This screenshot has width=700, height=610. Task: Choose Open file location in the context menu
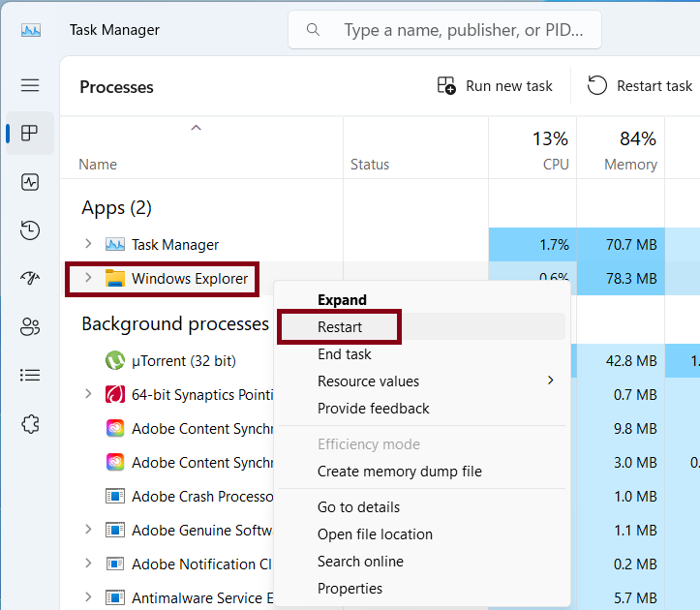tap(375, 534)
